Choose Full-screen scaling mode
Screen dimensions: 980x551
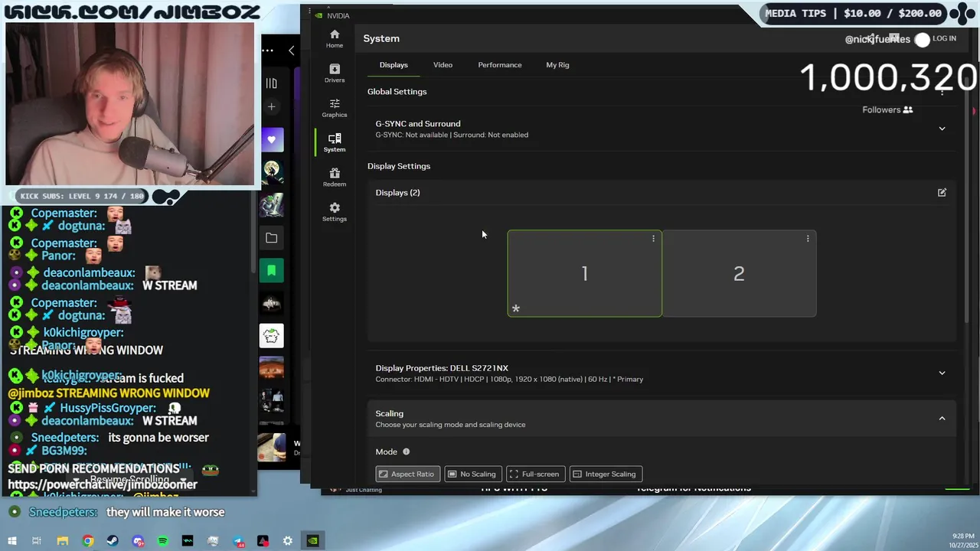pyautogui.click(x=536, y=474)
